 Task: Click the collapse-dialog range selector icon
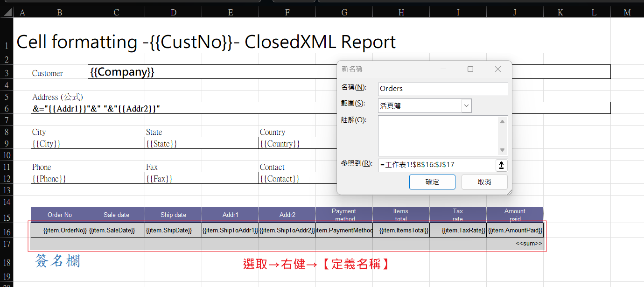tap(502, 165)
